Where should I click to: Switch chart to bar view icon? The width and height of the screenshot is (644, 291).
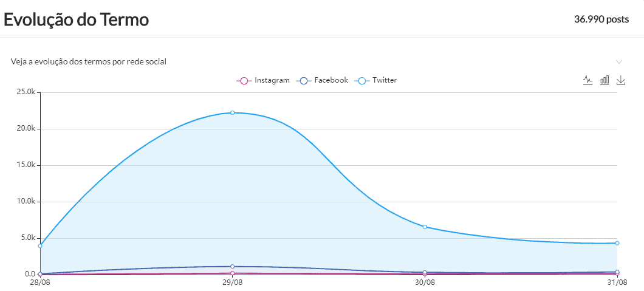(x=605, y=80)
